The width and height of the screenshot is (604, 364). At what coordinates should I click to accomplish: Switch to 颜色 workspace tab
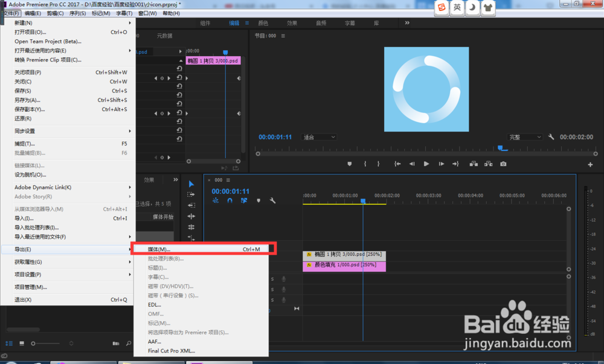[263, 23]
